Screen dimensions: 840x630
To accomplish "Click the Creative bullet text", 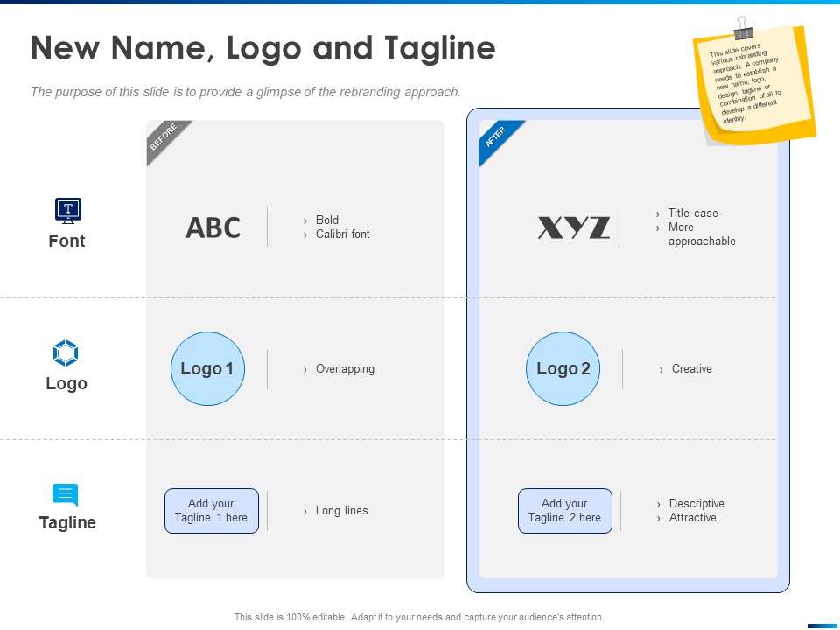I will [x=691, y=369].
